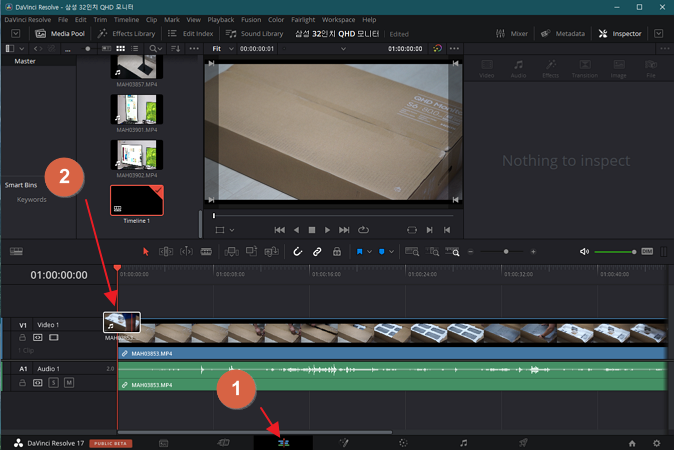
Task: Open the audio Mixer panel
Action: pyautogui.click(x=512, y=34)
